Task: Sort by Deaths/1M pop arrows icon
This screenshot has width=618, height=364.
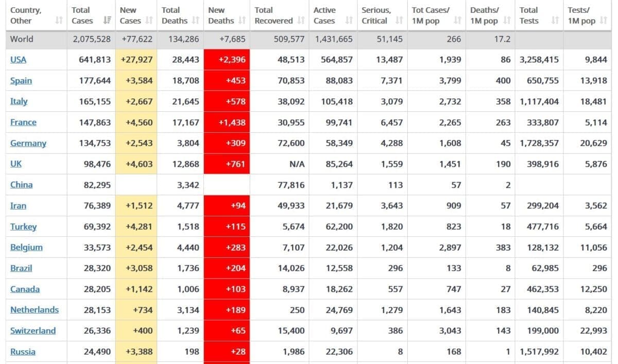Action: click(507, 21)
